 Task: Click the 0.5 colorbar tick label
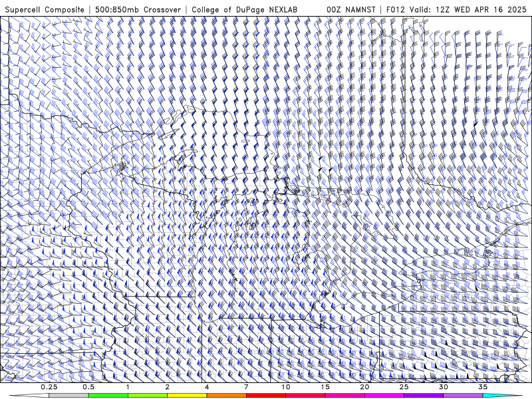coord(88,387)
